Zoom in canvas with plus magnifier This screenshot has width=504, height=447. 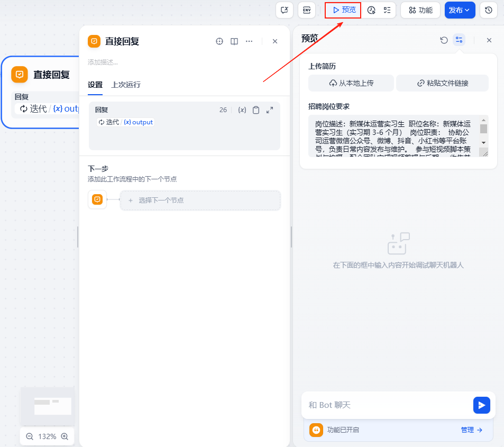click(x=65, y=436)
